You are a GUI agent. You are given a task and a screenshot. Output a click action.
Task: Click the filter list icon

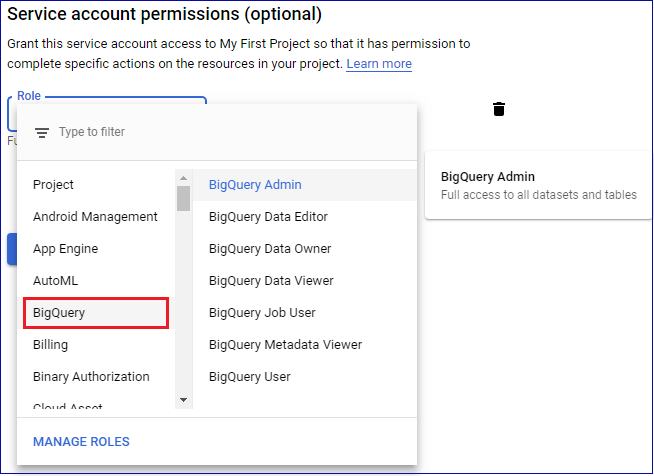42,133
